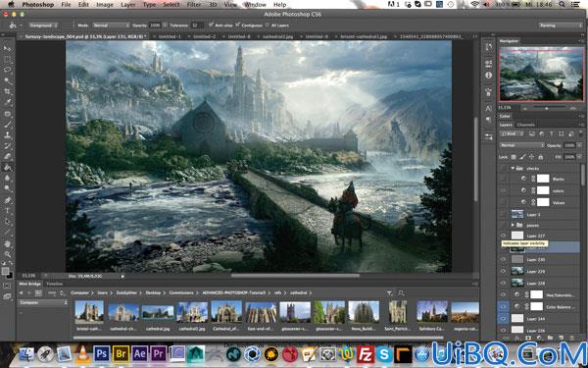Select the Eraser tool
The width and height of the screenshot is (588, 368).
7,156
